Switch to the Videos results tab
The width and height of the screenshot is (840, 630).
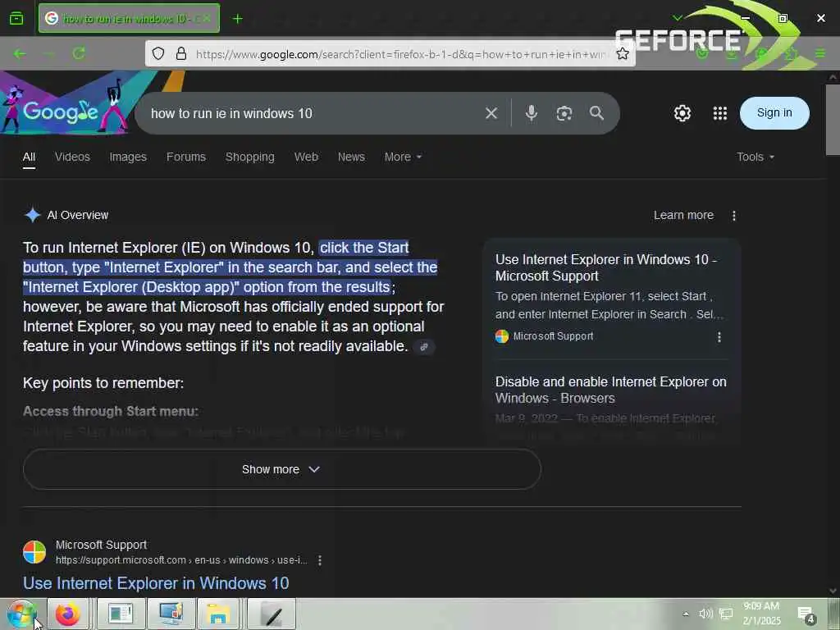point(72,157)
